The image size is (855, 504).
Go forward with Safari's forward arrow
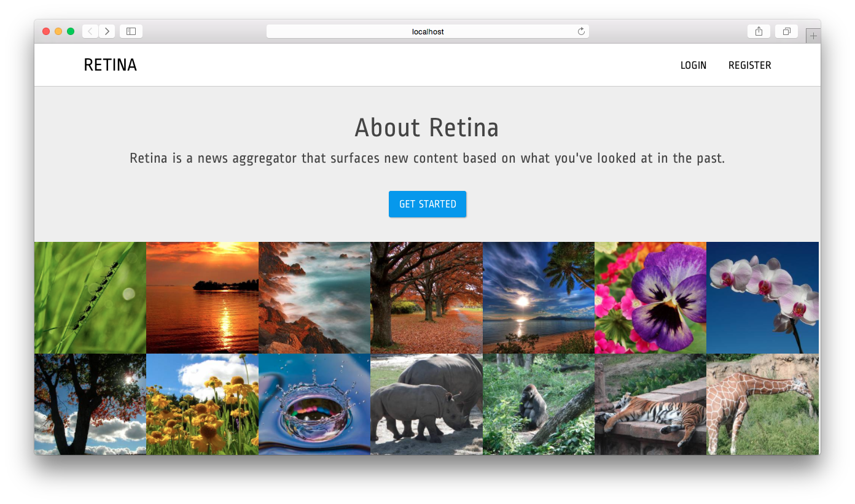[x=107, y=31]
